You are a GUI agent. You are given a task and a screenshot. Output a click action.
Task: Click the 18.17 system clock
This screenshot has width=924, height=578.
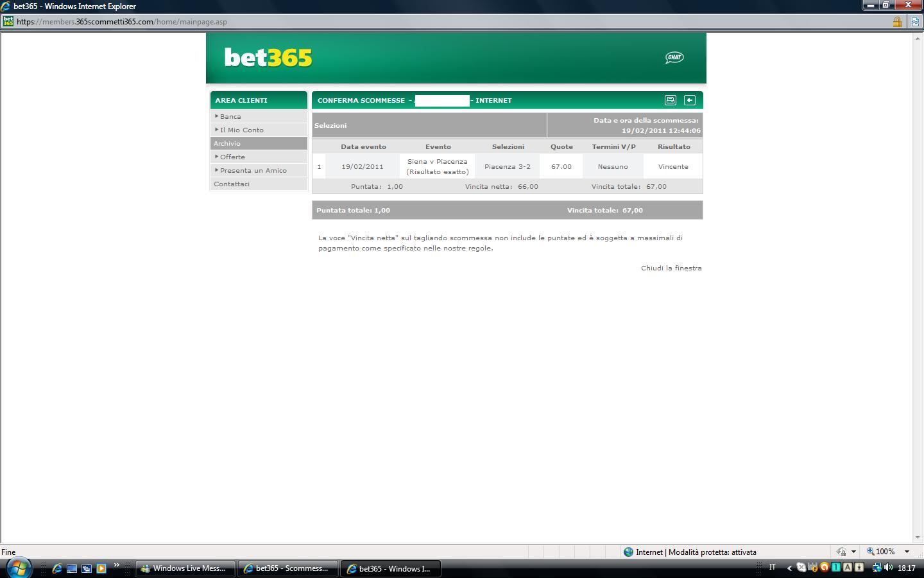coord(907,568)
